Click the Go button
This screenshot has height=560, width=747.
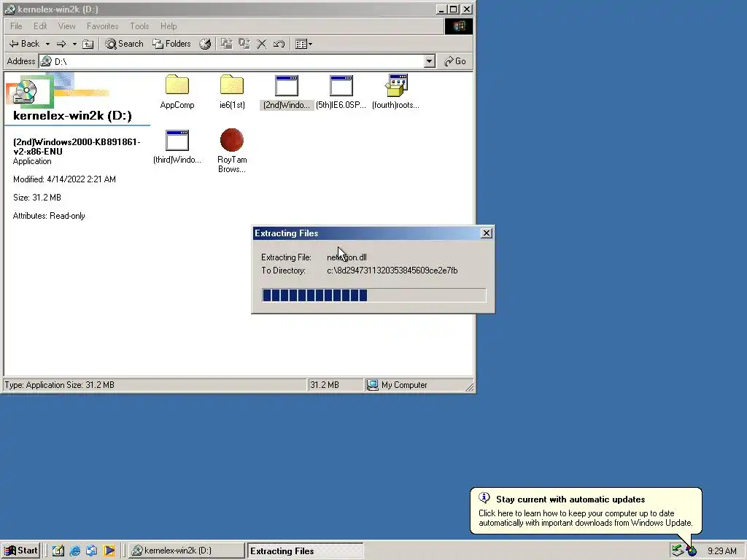[455, 61]
